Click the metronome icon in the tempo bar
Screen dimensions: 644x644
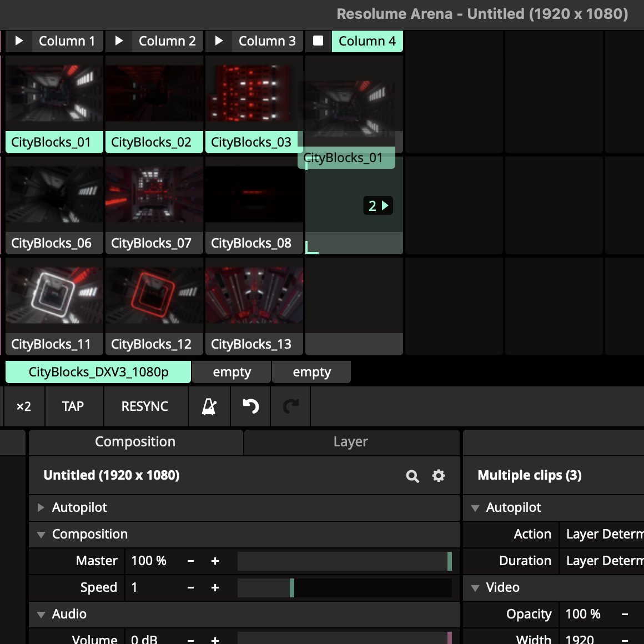click(x=209, y=406)
